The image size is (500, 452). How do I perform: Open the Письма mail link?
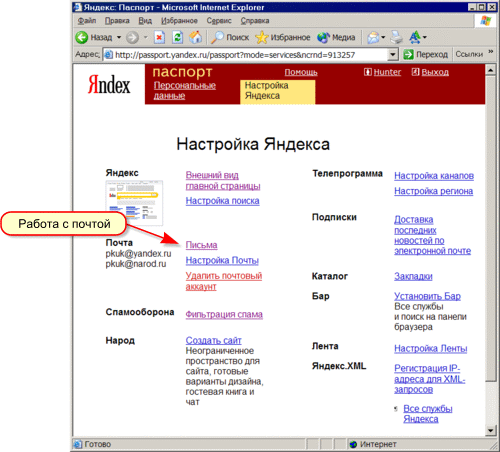[x=201, y=245]
